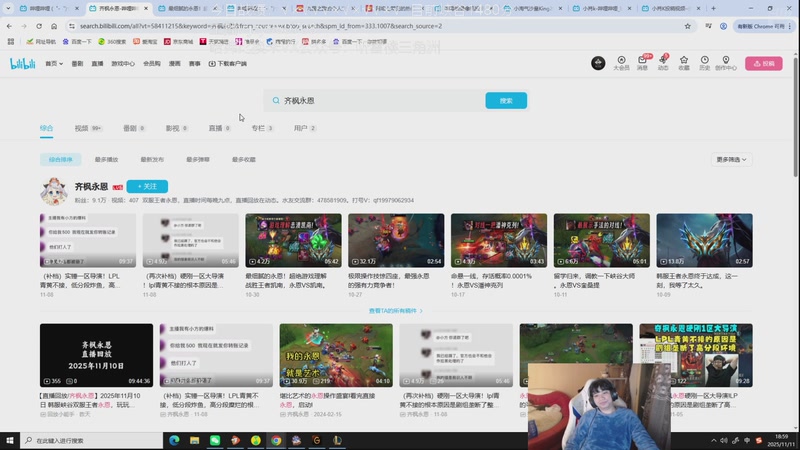
Task: Open the 漫画 header navigation link
Action: (174, 64)
